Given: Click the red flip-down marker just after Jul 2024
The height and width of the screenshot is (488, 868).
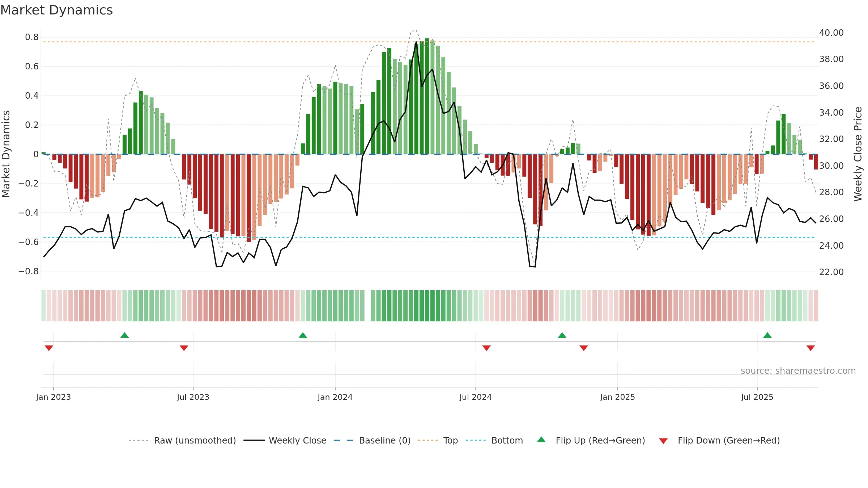Looking at the screenshot, I should [486, 348].
